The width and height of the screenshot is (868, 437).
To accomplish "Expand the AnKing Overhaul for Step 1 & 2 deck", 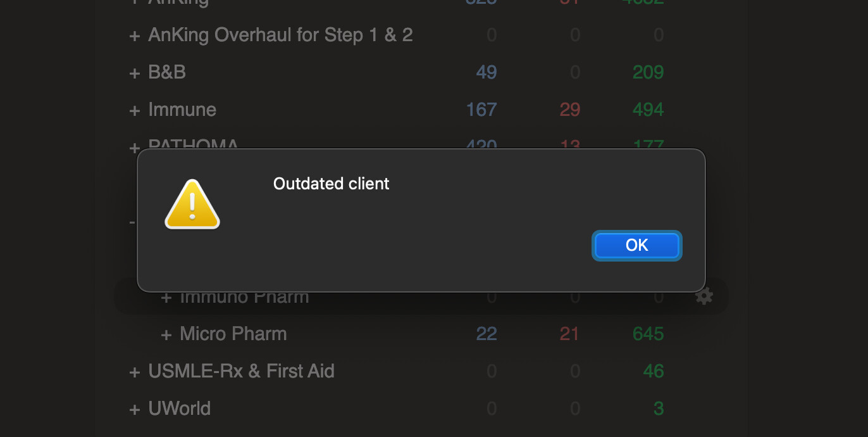I will (x=134, y=36).
